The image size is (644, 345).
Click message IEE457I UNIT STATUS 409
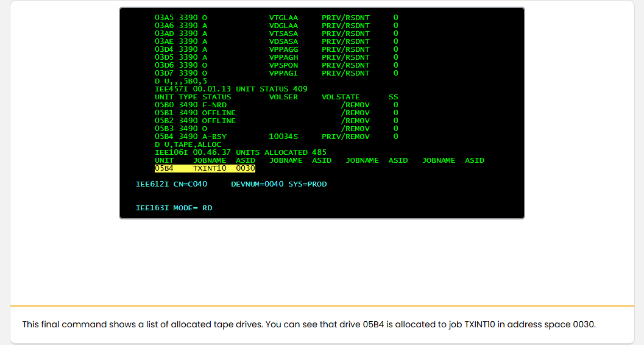pyautogui.click(x=231, y=89)
